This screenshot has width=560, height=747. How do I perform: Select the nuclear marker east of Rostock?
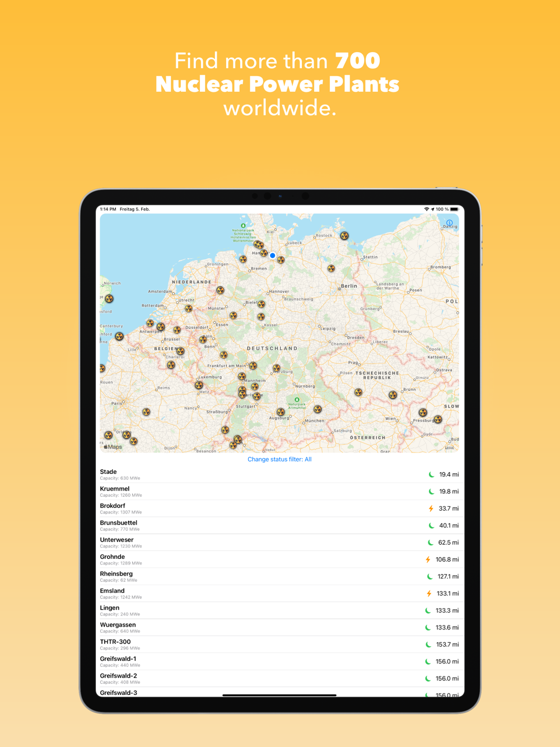pyautogui.click(x=344, y=236)
